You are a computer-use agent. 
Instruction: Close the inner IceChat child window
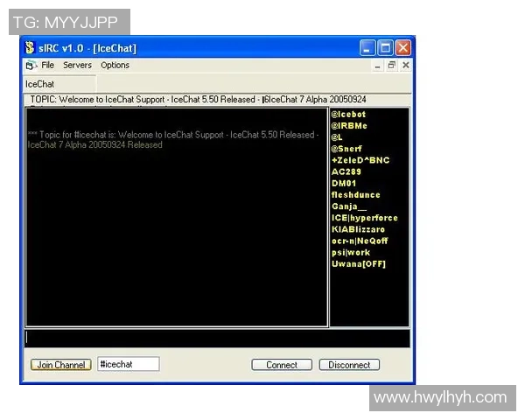pyautogui.click(x=404, y=66)
